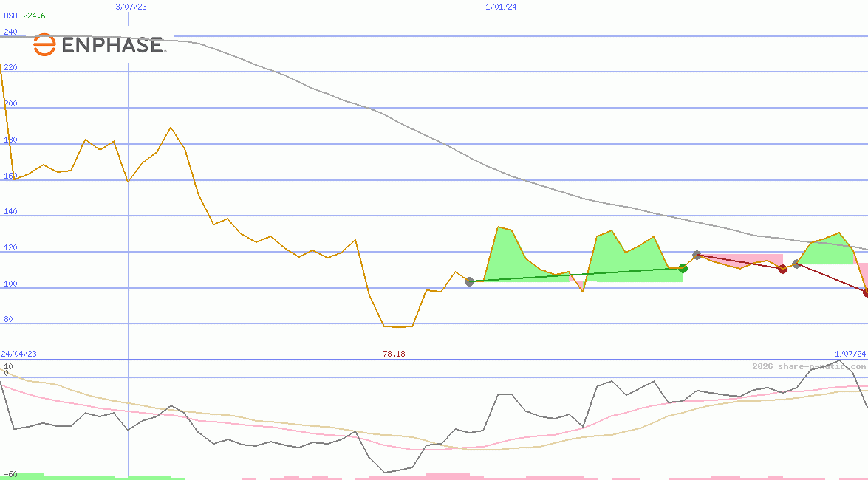868x480 pixels.
Task: Click the gray marker starting the dark red trendline
Action: (695, 255)
